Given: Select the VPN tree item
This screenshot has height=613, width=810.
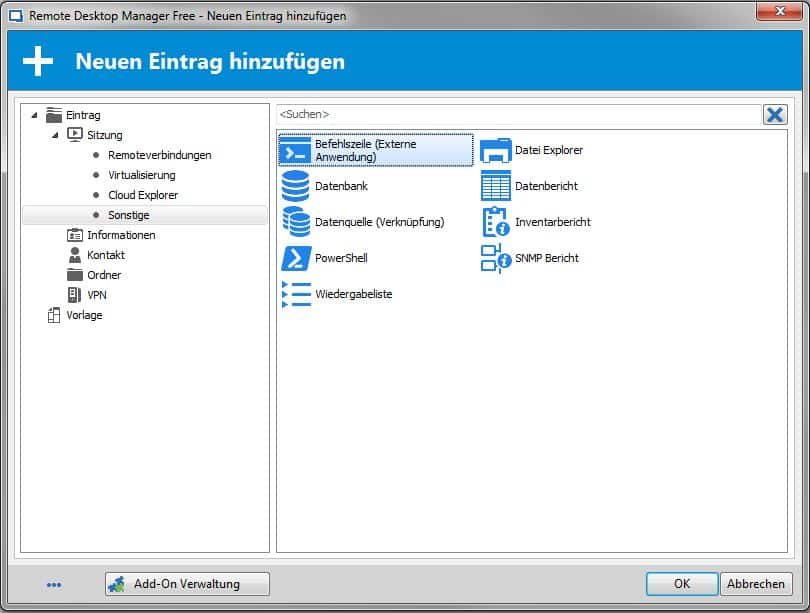Looking at the screenshot, I should (x=96, y=295).
